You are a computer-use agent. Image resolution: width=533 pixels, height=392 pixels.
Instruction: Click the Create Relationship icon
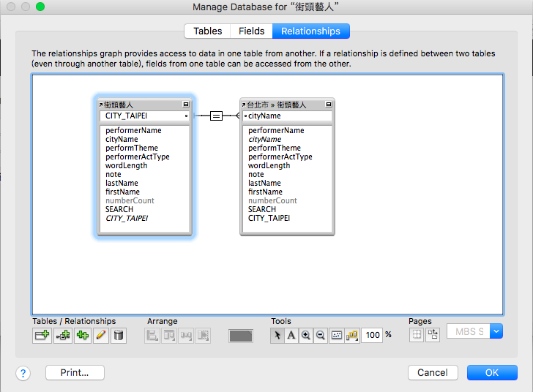63,335
